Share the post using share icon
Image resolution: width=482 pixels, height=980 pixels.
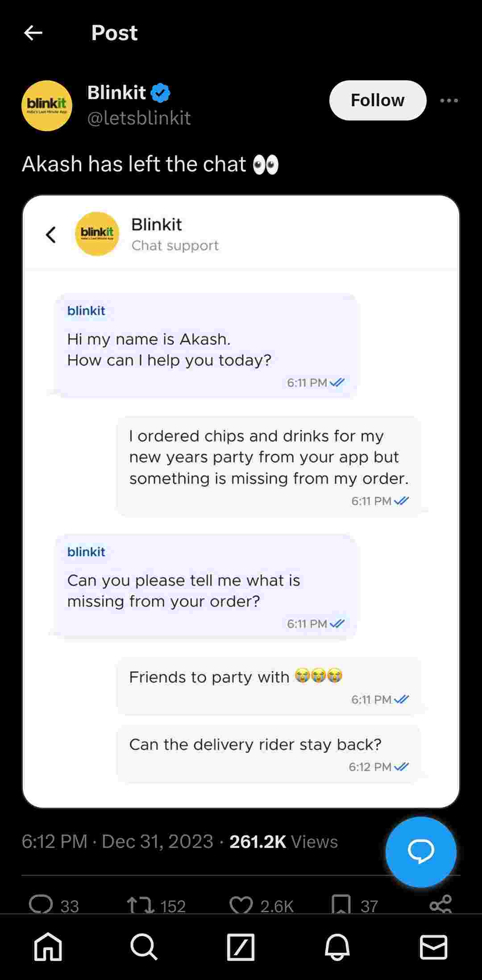point(440,905)
